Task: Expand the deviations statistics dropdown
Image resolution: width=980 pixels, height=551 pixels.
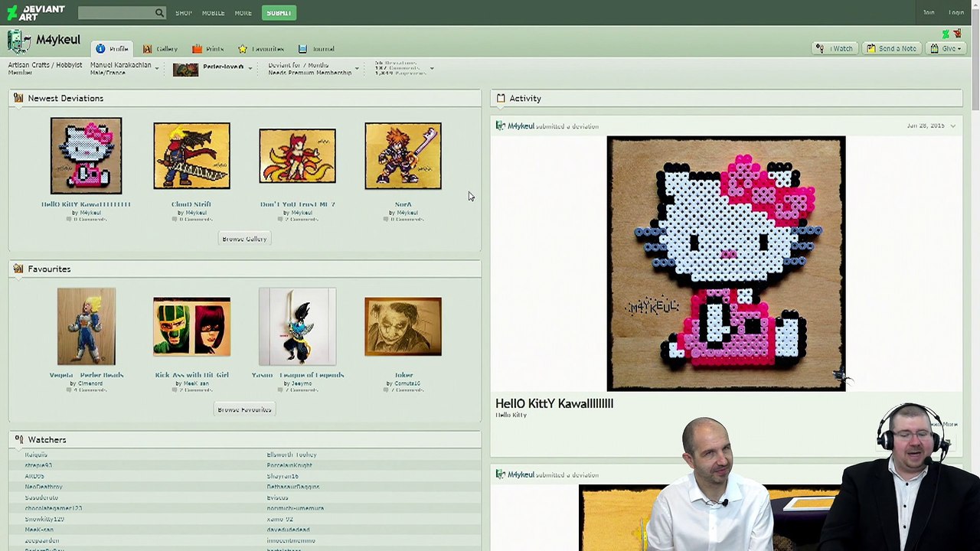Action: pos(432,69)
